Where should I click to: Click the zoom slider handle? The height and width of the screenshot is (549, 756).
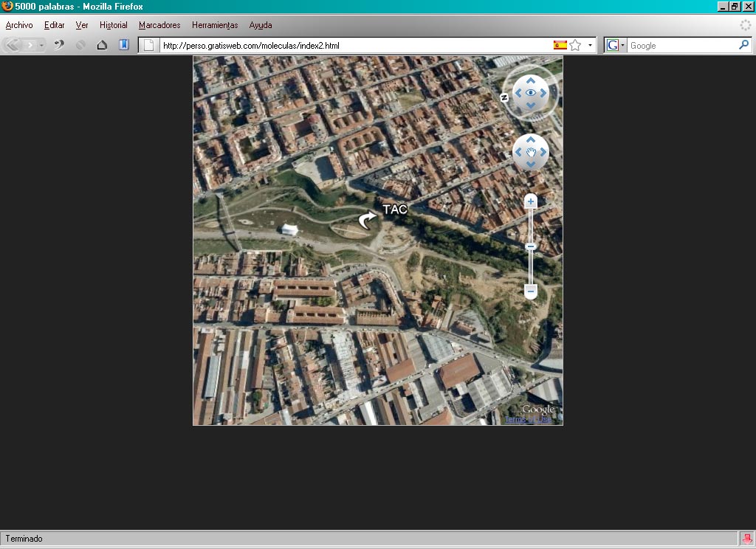tap(530, 246)
